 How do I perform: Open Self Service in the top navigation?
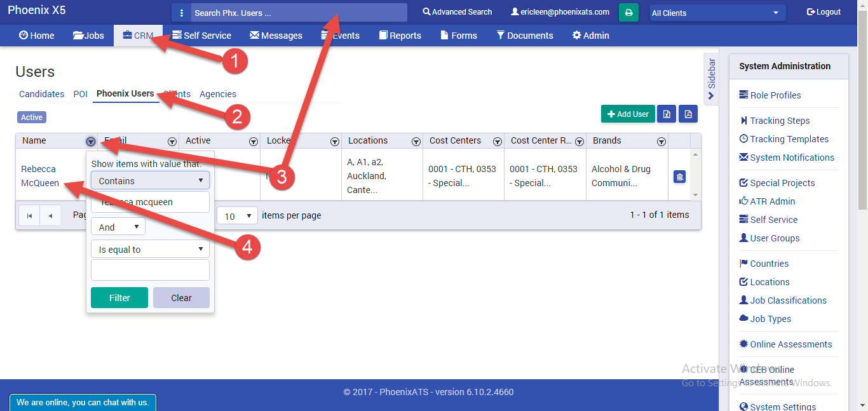pos(201,36)
